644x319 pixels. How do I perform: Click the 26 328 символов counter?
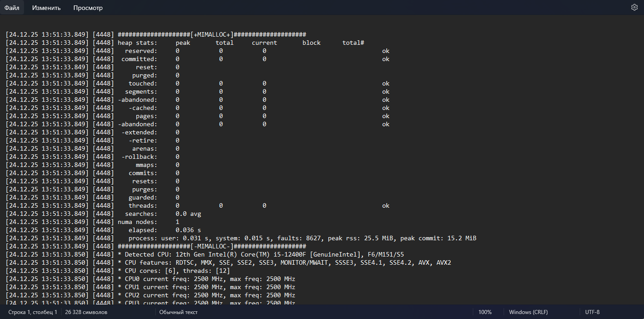[86, 312]
